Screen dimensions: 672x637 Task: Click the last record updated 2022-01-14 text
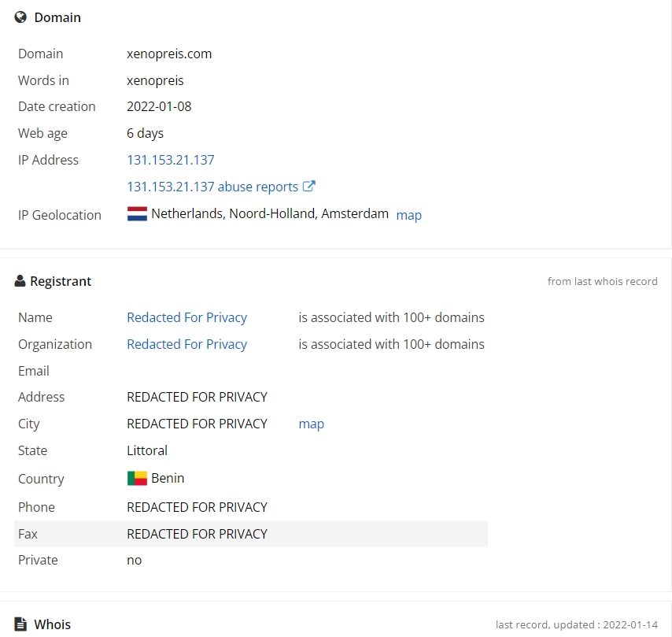(x=577, y=624)
